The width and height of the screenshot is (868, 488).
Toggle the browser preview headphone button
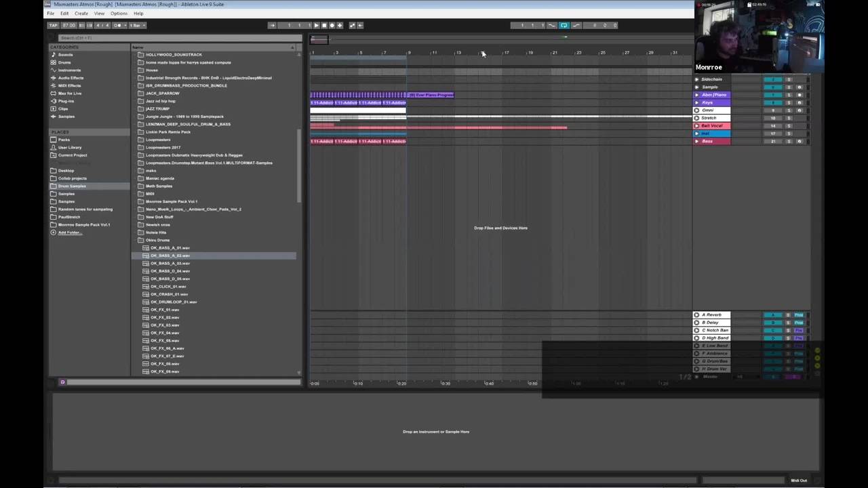click(x=62, y=382)
